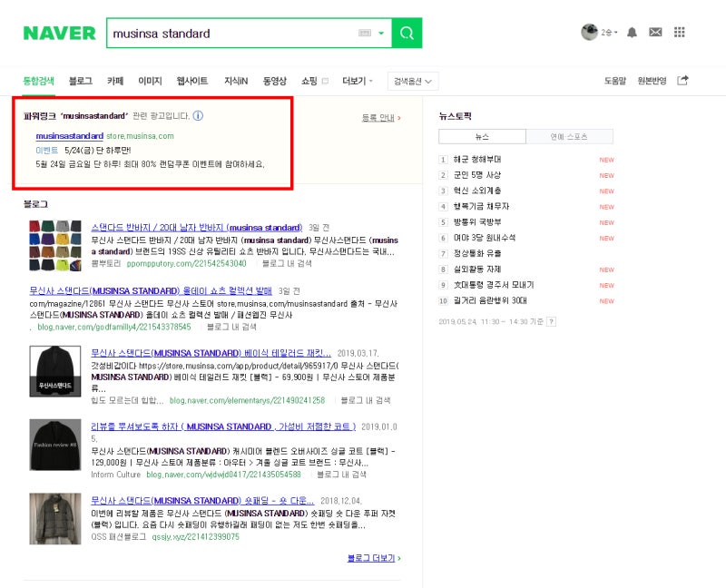Select the 뉴스 tab in news topics
Screen dimensions: 726x588
coord(482,137)
